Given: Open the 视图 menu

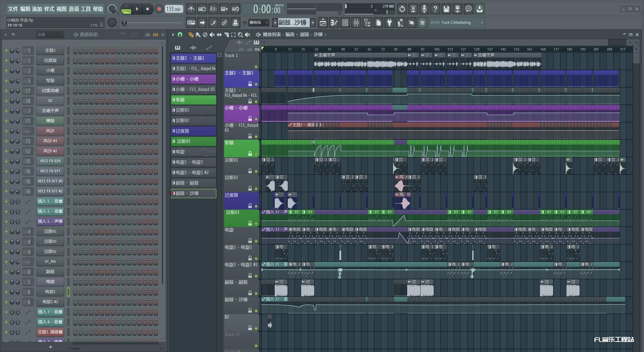Looking at the screenshot, I should tap(61, 9).
